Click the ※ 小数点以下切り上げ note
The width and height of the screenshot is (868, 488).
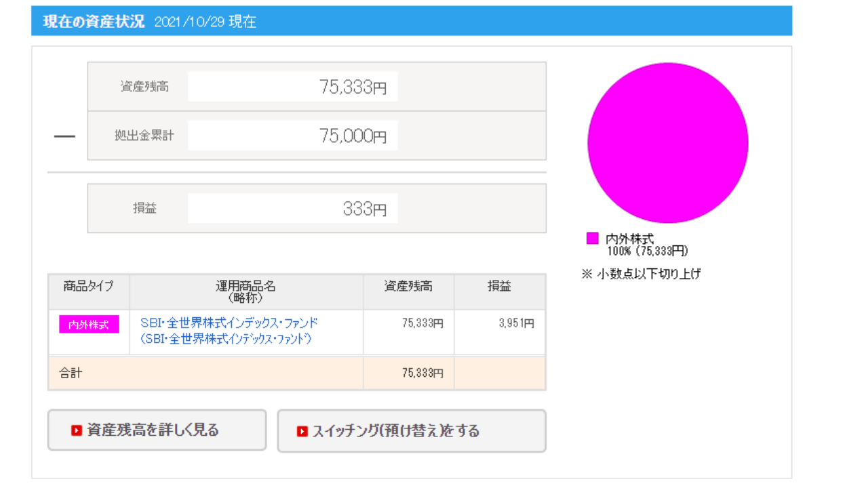coord(641,274)
